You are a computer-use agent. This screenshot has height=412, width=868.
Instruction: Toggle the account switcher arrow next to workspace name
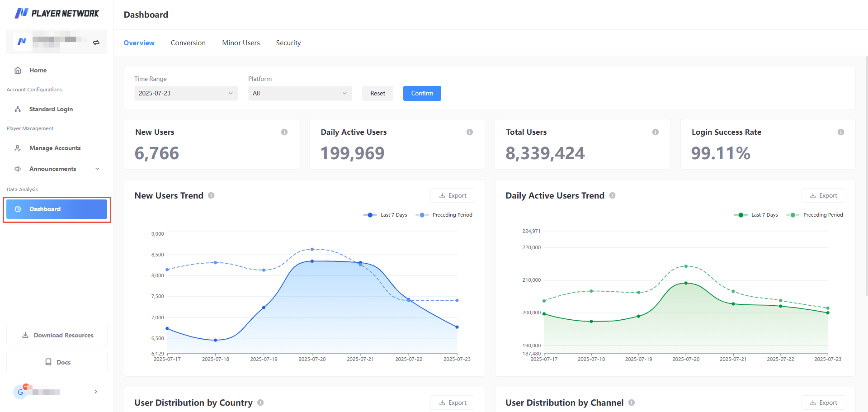click(x=96, y=42)
